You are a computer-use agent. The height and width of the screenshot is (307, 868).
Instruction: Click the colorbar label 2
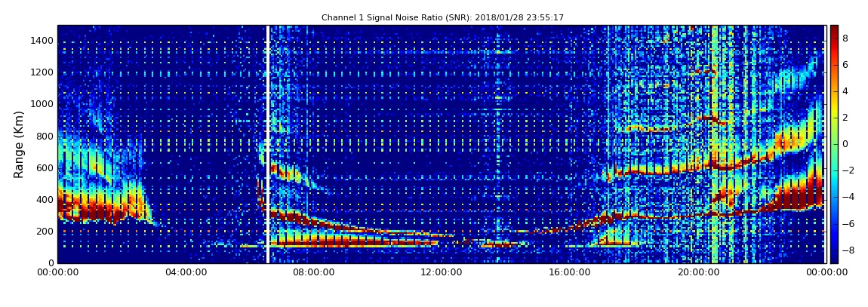pyautogui.click(x=845, y=117)
